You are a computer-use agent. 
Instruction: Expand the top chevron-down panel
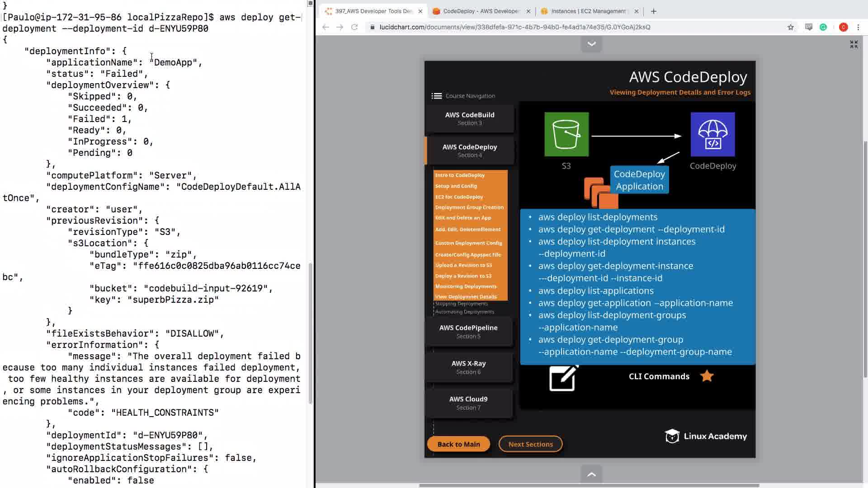(591, 44)
